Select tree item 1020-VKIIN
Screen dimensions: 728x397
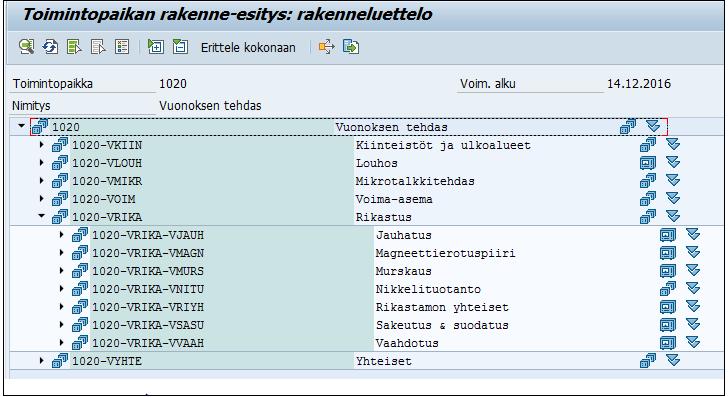[x=107, y=145]
